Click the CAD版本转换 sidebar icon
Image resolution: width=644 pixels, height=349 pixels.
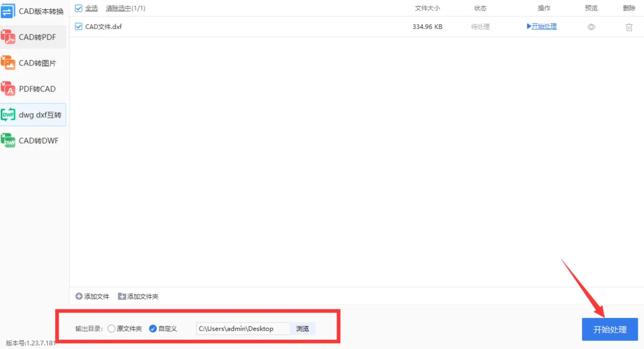pyautogui.click(x=8, y=11)
